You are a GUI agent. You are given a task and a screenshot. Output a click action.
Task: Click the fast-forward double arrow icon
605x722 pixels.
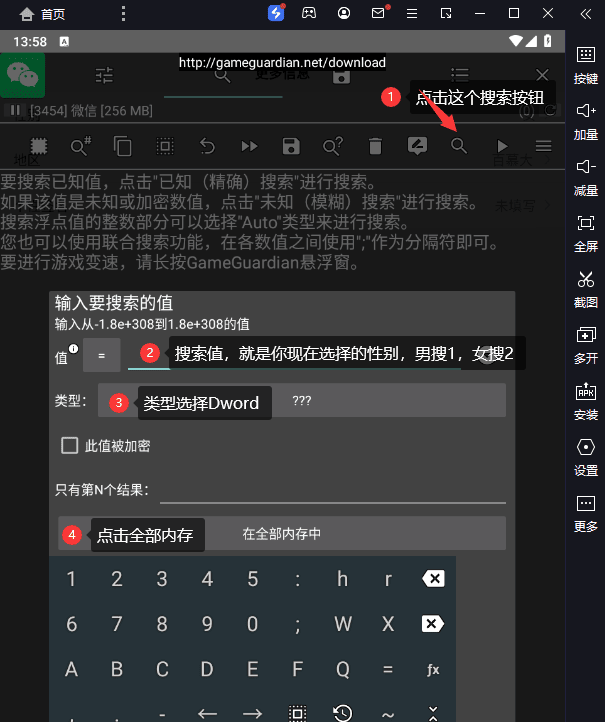(250, 146)
